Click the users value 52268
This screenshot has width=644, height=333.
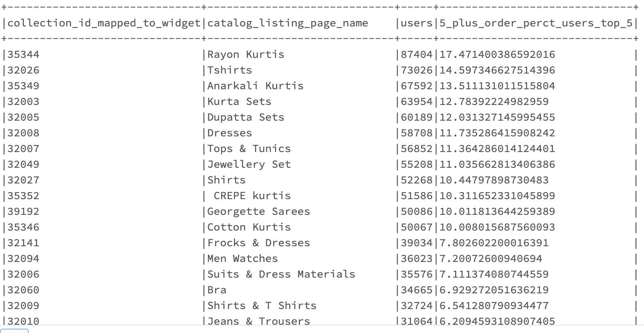(417, 180)
